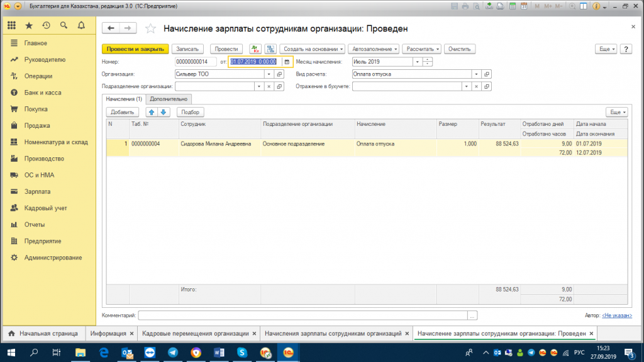Show Дт/Кт document postings

255,49
